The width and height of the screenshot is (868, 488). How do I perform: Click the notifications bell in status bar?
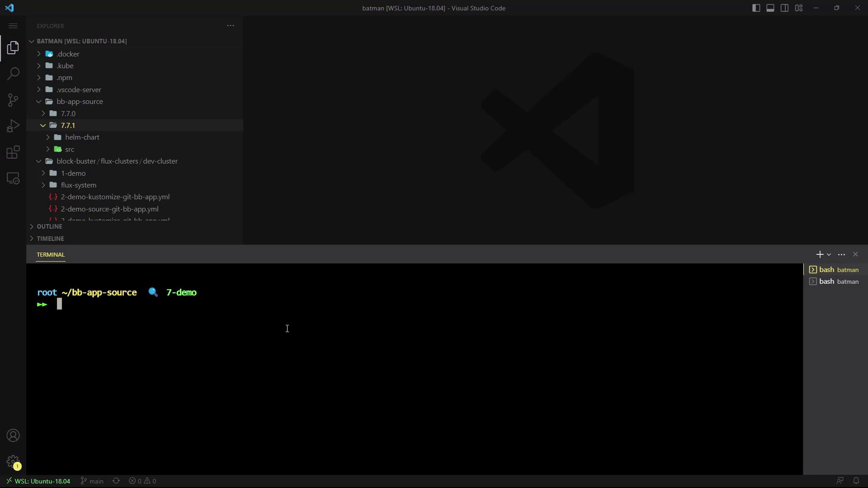tap(856, 481)
